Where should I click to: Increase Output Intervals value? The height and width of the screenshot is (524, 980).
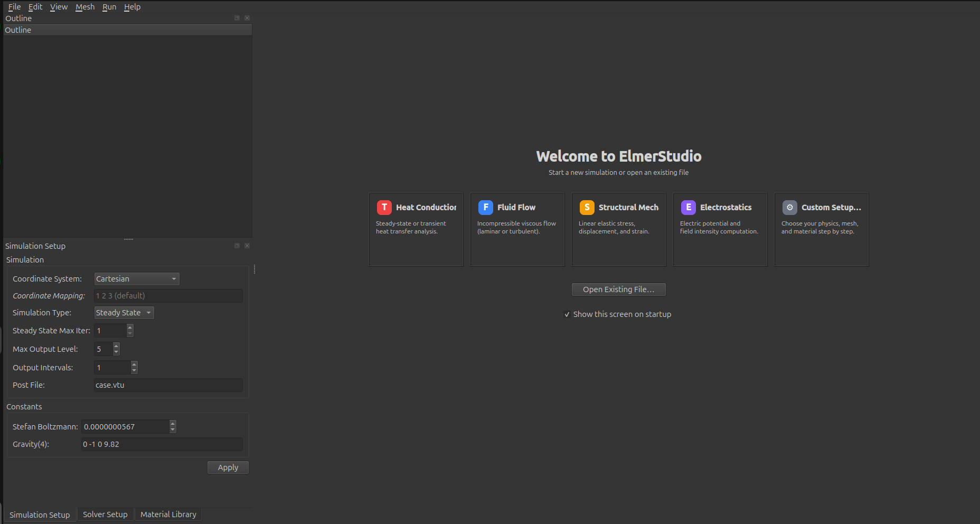point(134,364)
